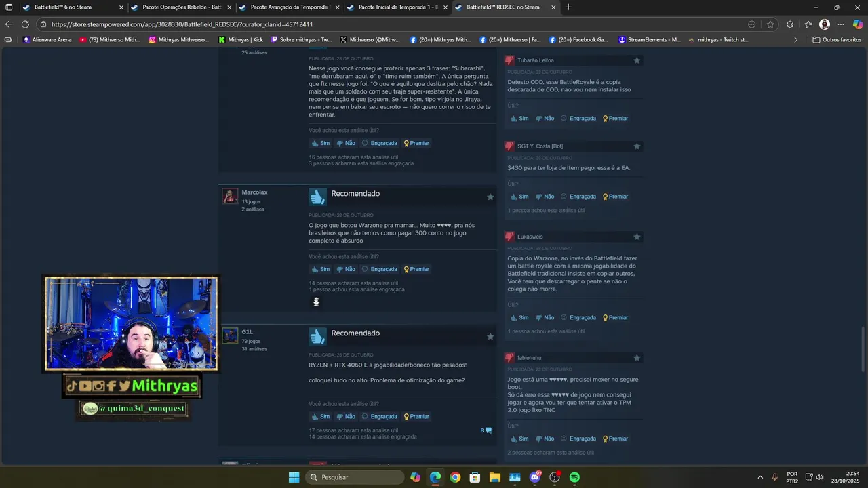The width and height of the screenshot is (868, 488).
Task: Show hidden system tray icons
Action: tap(759, 477)
